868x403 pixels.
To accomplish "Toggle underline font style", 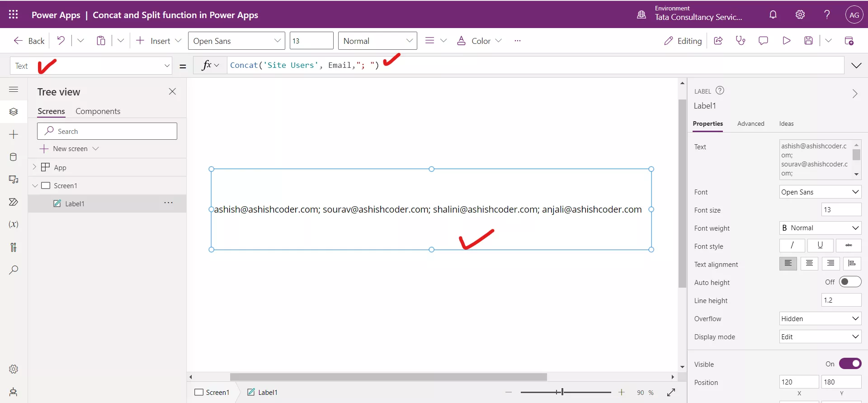I will 820,246.
